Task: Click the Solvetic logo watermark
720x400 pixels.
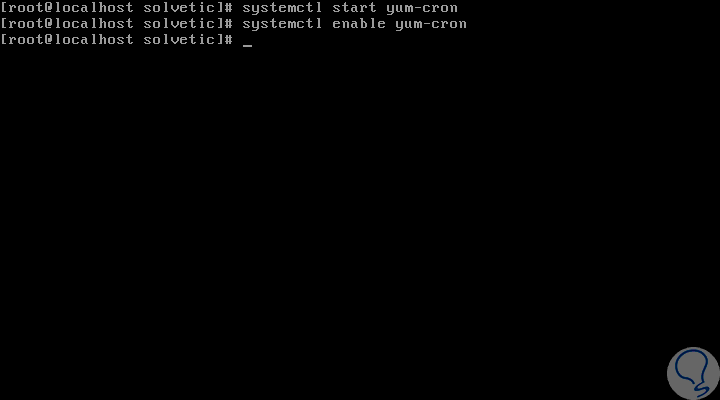Action: point(693,373)
